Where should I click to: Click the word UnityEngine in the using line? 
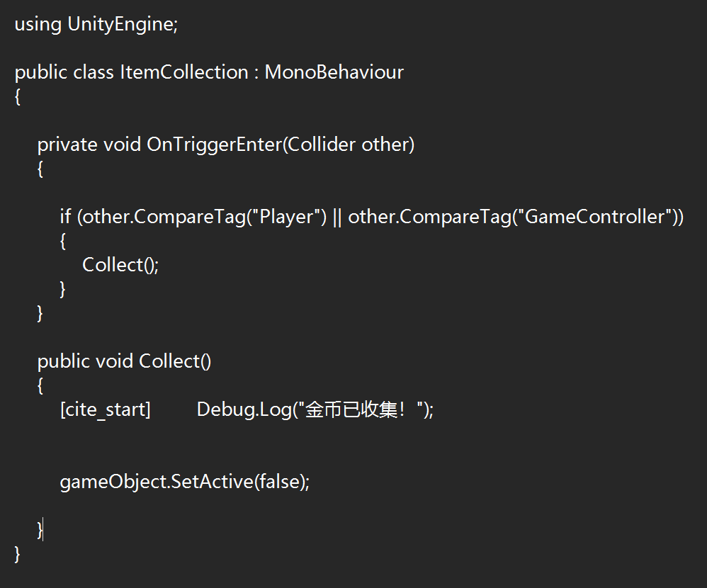click(120, 24)
